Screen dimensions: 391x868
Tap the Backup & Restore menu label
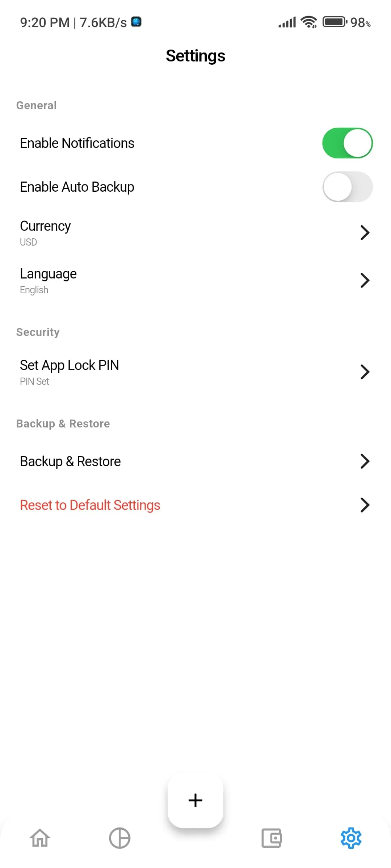click(x=71, y=461)
